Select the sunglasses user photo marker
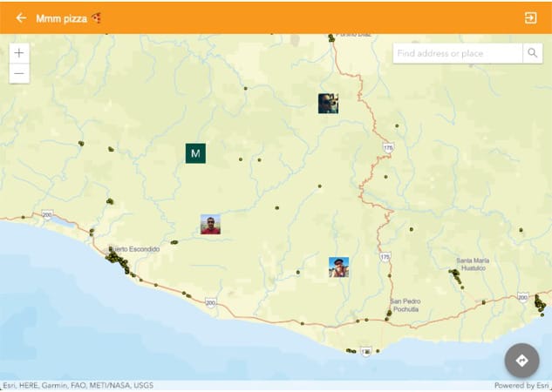Screen dimensions: 552x392 pyautogui.click(x=328, y=104)
